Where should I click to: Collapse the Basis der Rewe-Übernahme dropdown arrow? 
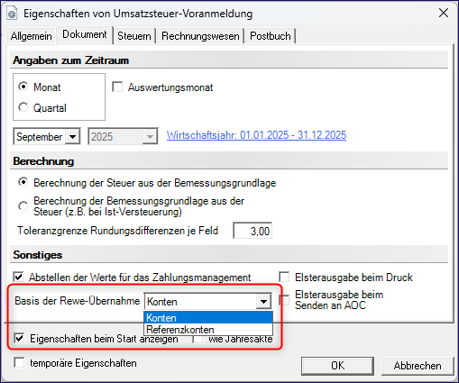[x=264, y=302]
